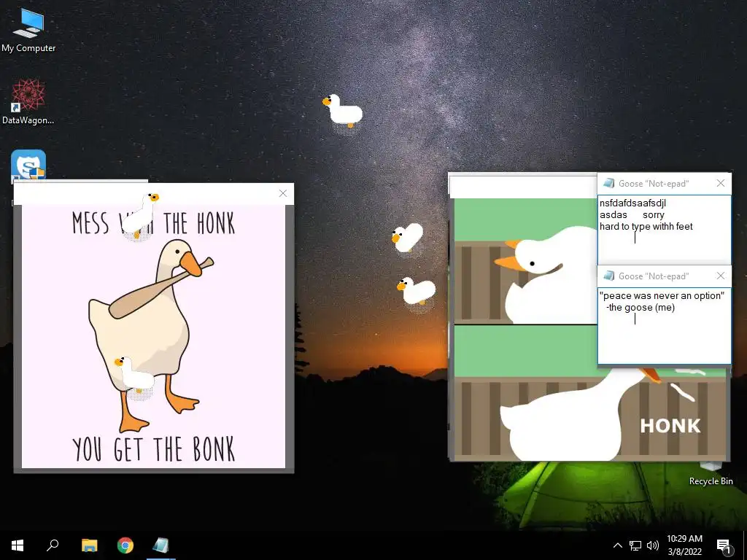Image resolution: width=747 pixels, height=560 pixels.
Task: Close the Mess with the Honk meme window
Action: (283, 192)
